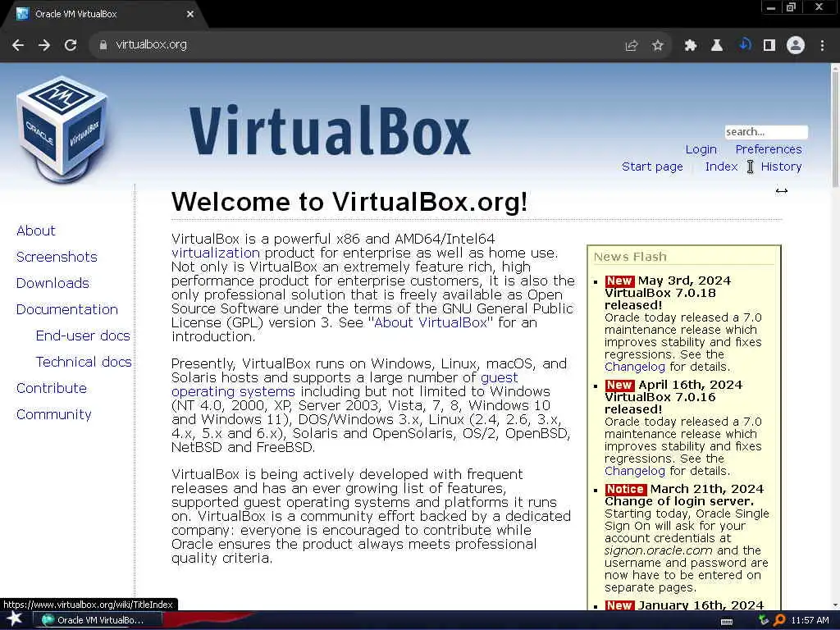Toggle the browser side panel icon
840x630 pixels.
(x=769, y=46)
